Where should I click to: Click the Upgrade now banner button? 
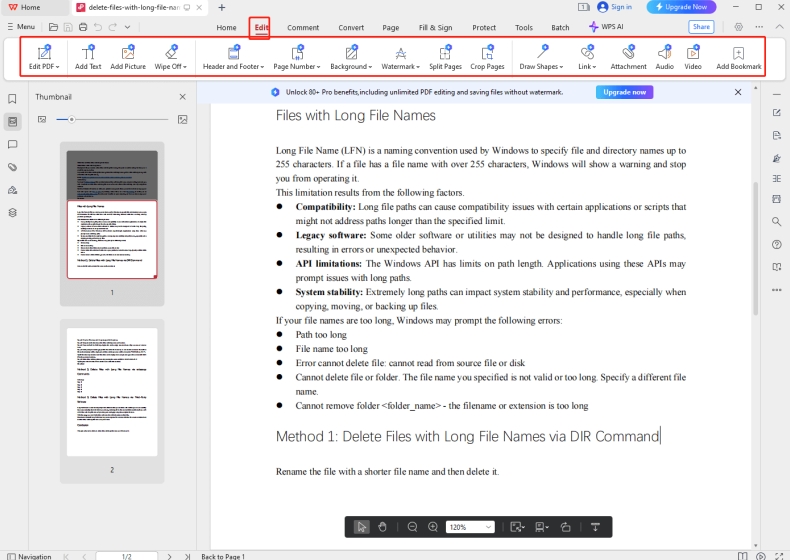[x=625, y=92]
